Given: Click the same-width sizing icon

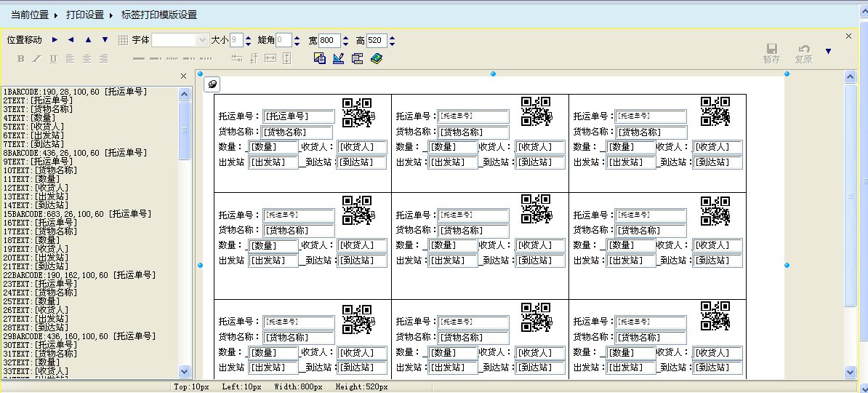Looking at the screenshot, I should click(x=270, y=58).
